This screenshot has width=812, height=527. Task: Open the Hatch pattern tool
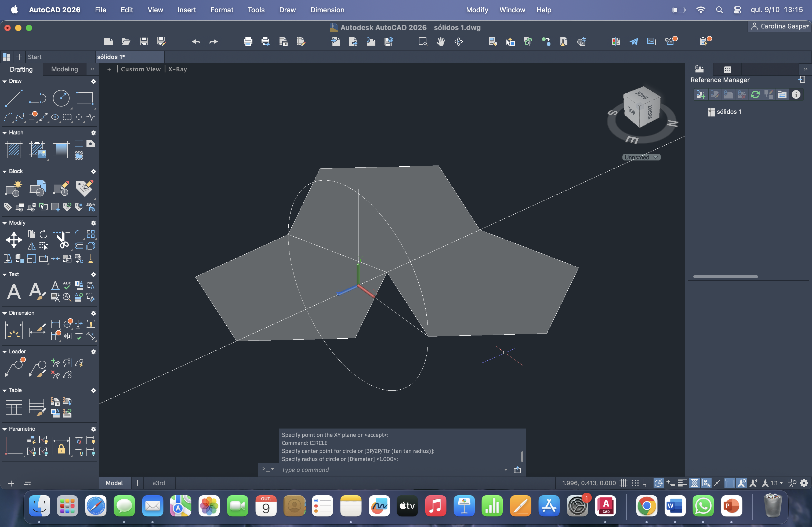(x=14, y=149)
